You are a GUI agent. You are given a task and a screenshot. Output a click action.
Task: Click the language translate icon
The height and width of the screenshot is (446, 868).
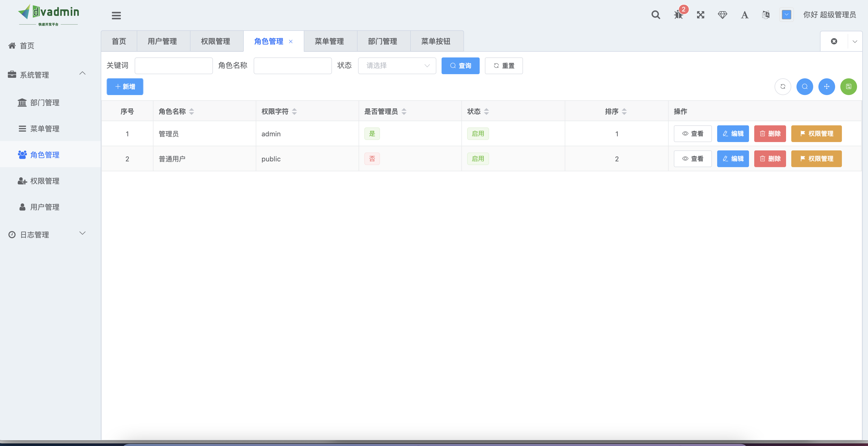(x=765, y=15)
